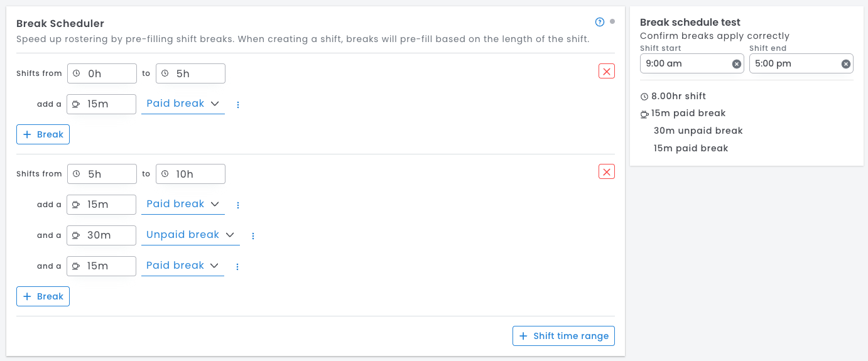This screenshot has height=361, width=868.
Task: Open options for the last 15m paid break
Action: [x=237, y=267]
